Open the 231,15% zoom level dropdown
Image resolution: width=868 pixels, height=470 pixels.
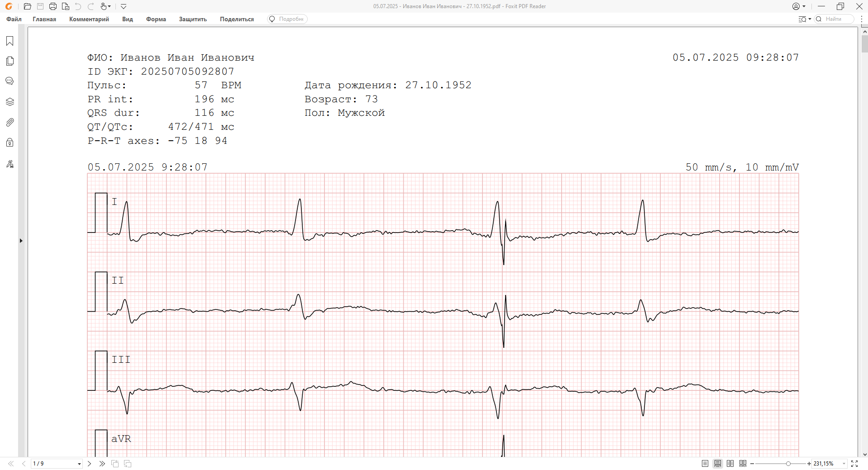coord(844,464)
